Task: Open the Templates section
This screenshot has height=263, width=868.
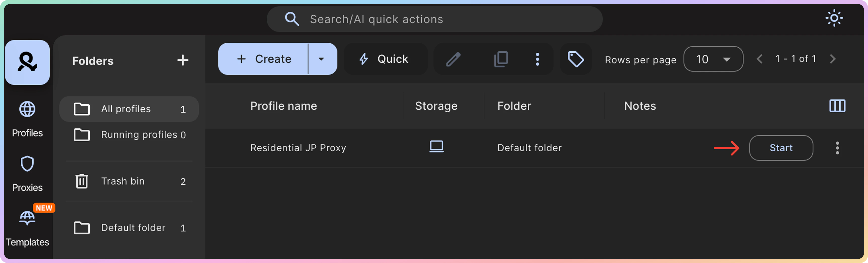Action: (x=27, y=228)
